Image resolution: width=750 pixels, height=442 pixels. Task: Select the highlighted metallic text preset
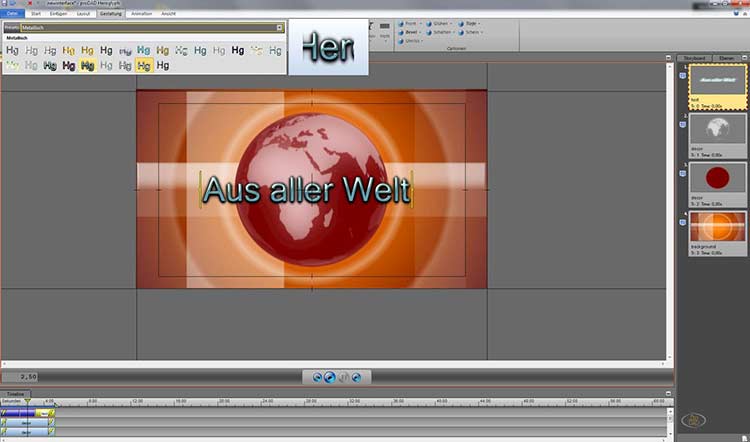pos(144,66)
